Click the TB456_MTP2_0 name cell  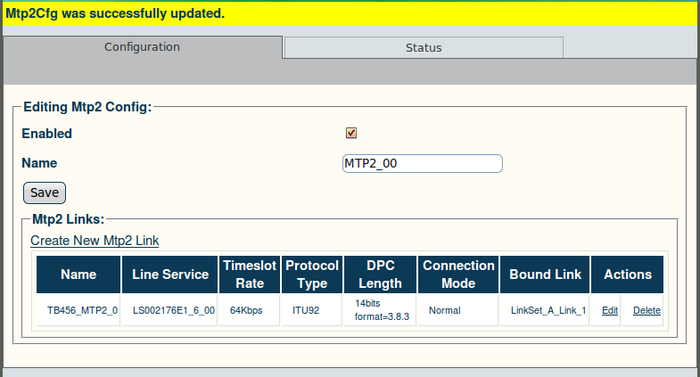click(79, 310)
